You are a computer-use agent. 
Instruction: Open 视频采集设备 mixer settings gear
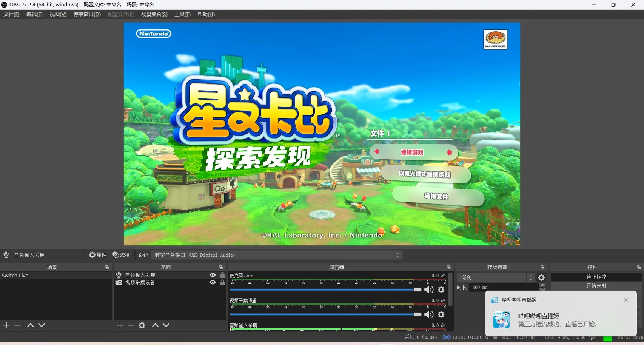pyautogui.click(x=441, y=314)
